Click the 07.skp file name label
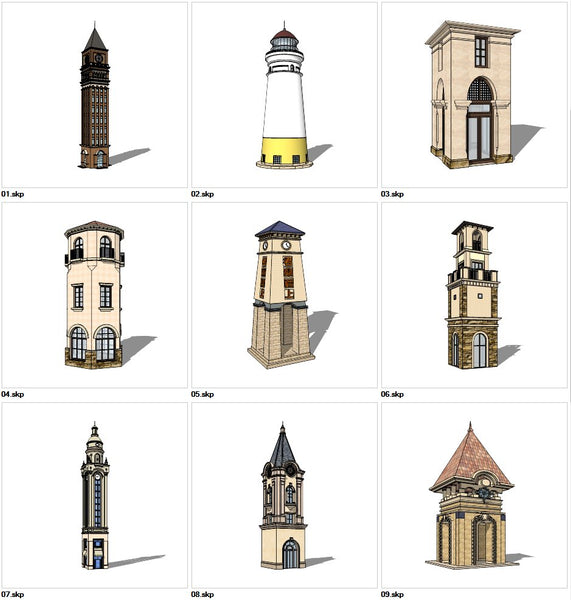This screenshot has width=571, height=600. click(13, 594)
